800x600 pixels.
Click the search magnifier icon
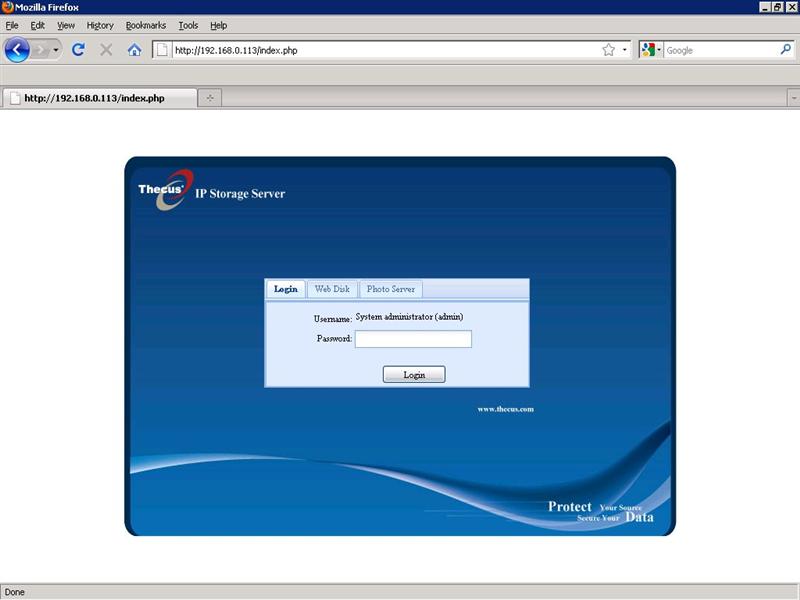pyautogui.click(x=785, y=49)
